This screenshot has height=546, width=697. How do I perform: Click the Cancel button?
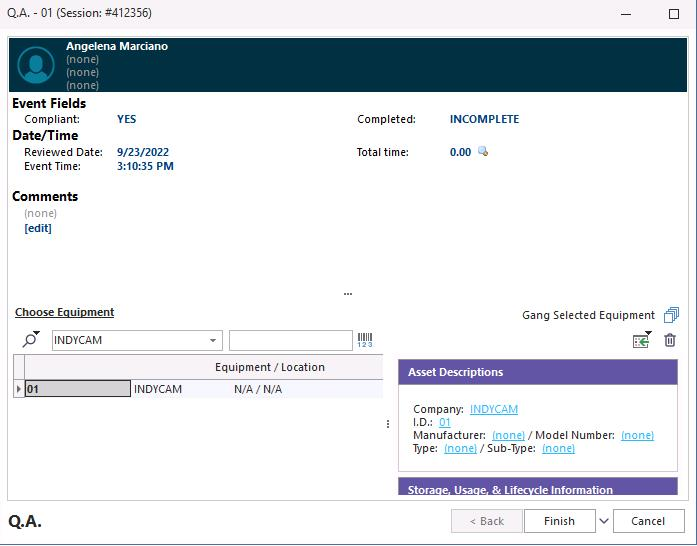[x=647, y=521]
